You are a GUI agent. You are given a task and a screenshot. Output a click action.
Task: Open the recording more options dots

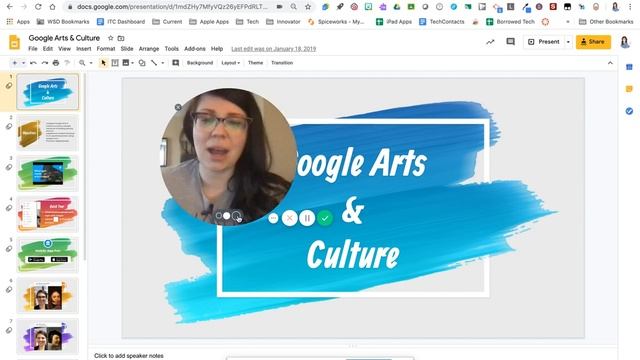coord(273,218)
